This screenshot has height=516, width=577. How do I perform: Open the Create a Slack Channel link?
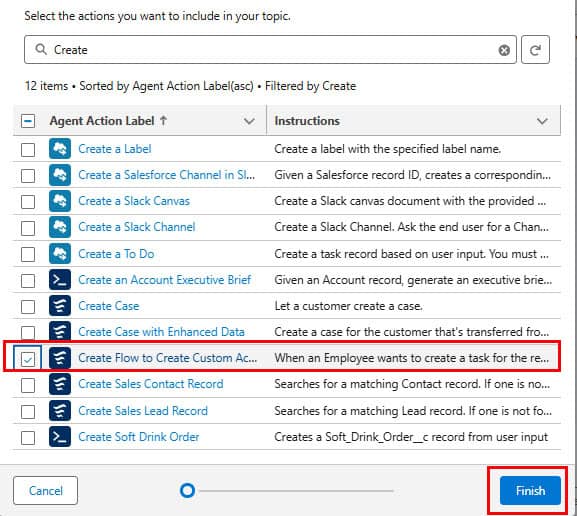click(x=137, y=227)
